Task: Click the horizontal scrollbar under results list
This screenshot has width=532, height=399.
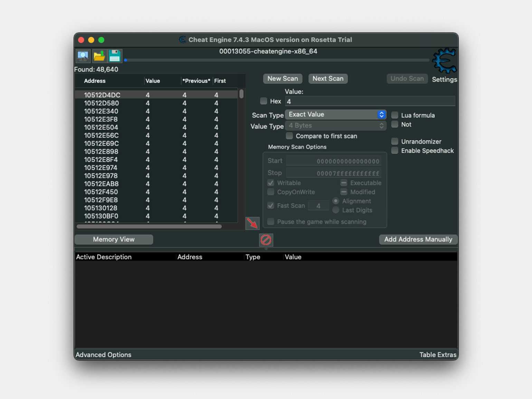Action: [x=149, y=227]
